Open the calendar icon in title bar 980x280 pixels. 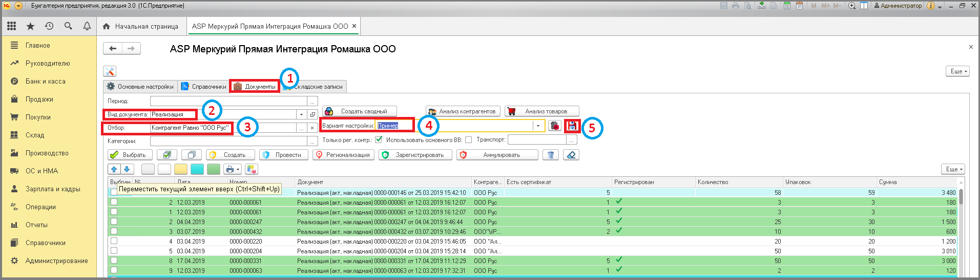pos(799,6)
